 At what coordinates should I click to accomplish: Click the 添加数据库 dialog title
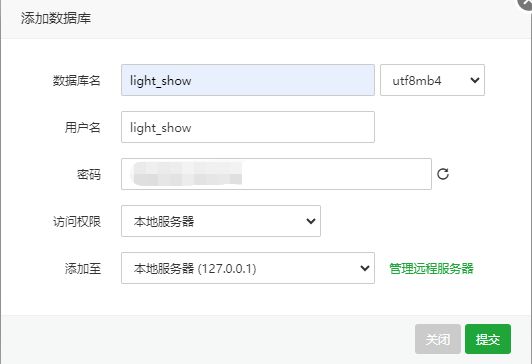point(56,18)
